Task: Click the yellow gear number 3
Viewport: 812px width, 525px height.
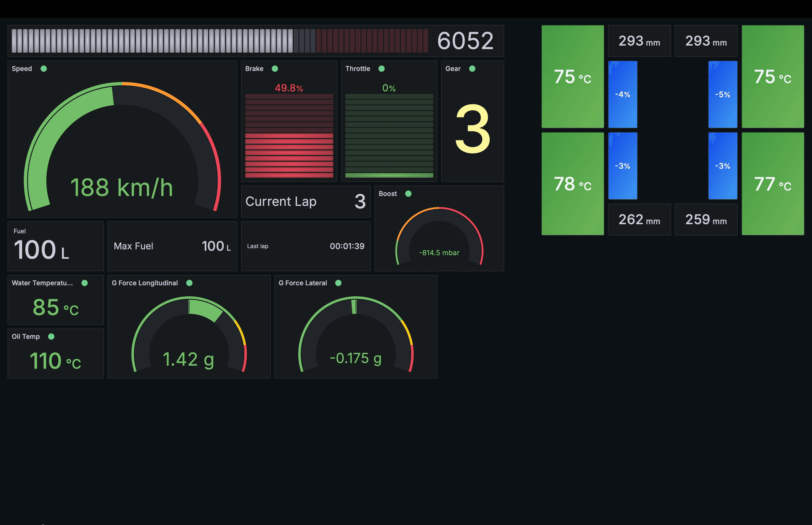Action: tap(473, 129)
